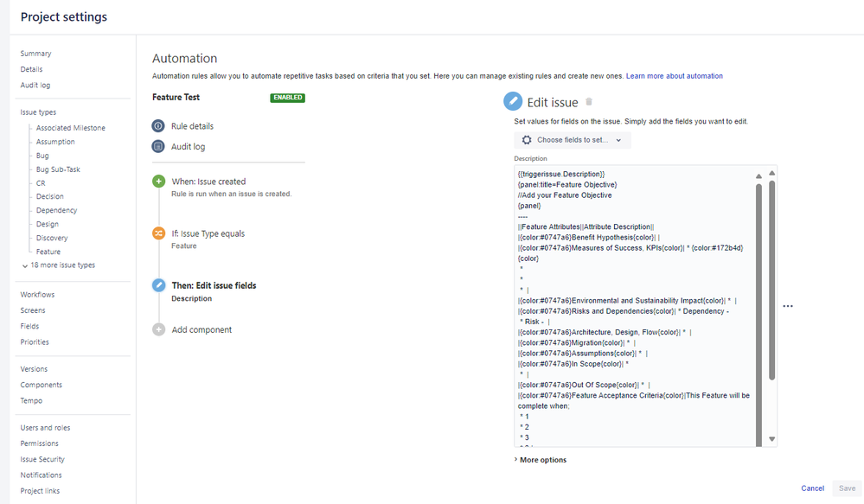The width and height of the screenshot is (864, 504).
Task: Open the Permissions settings
Action: click(x=39, y=443)
